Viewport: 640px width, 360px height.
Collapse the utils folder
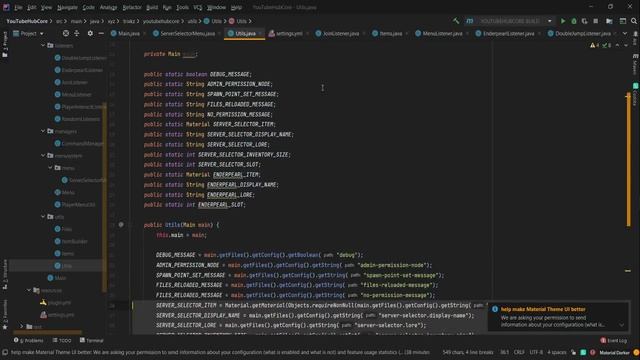43,217
